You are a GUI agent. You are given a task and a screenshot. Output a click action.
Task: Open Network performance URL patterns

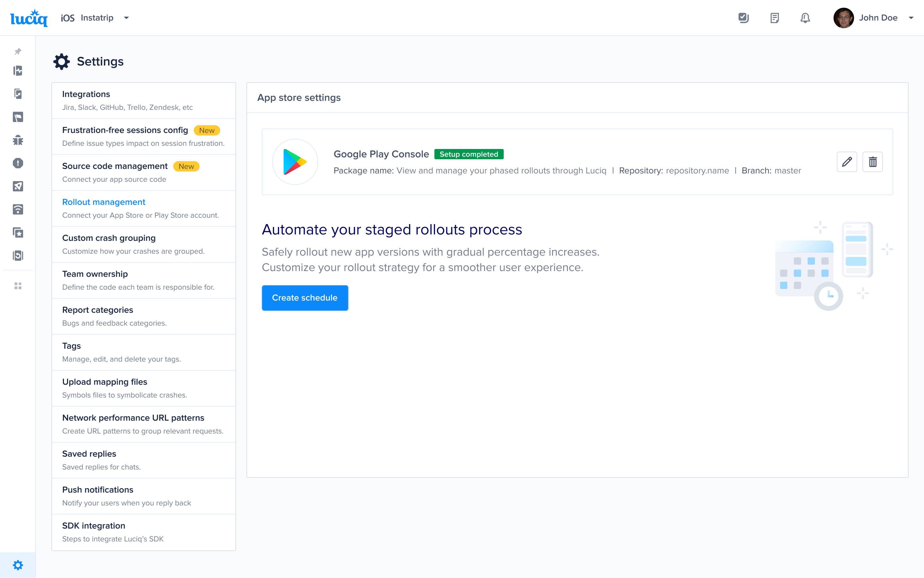[x=143, y=424]
